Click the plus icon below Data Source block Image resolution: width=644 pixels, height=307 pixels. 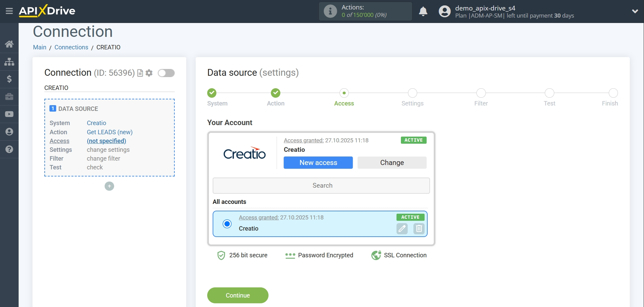tap(109, 186)
